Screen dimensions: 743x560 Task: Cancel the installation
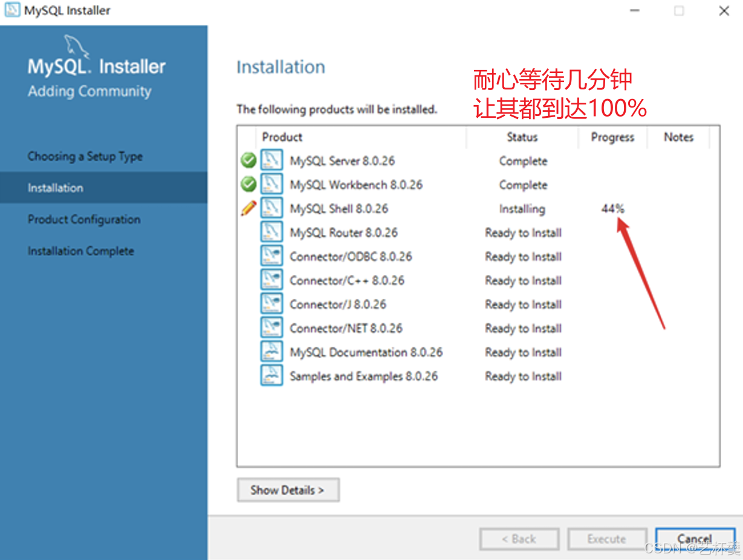click(x=694, y=539)
